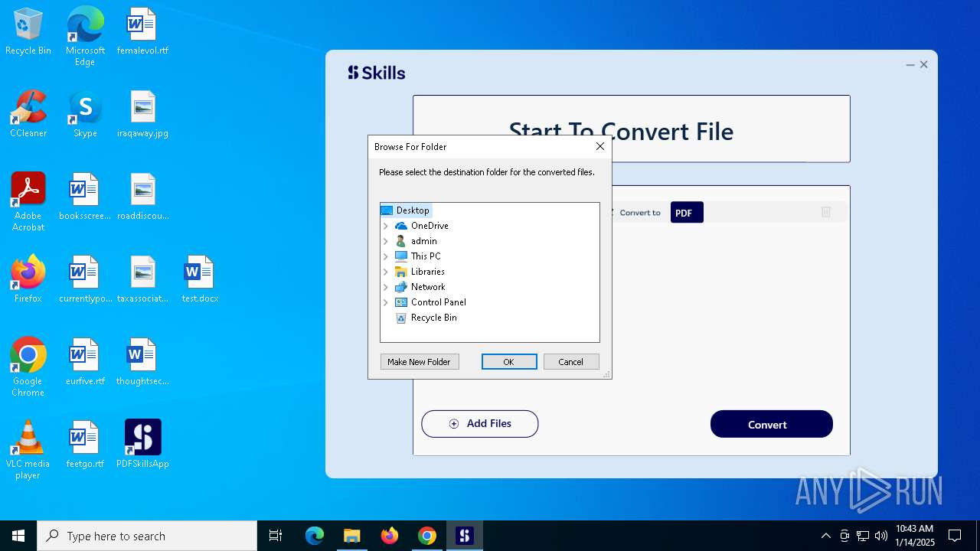This screenshot has height=551, width=980.
Task: Expand the This PC tree node
Action: 386,256
